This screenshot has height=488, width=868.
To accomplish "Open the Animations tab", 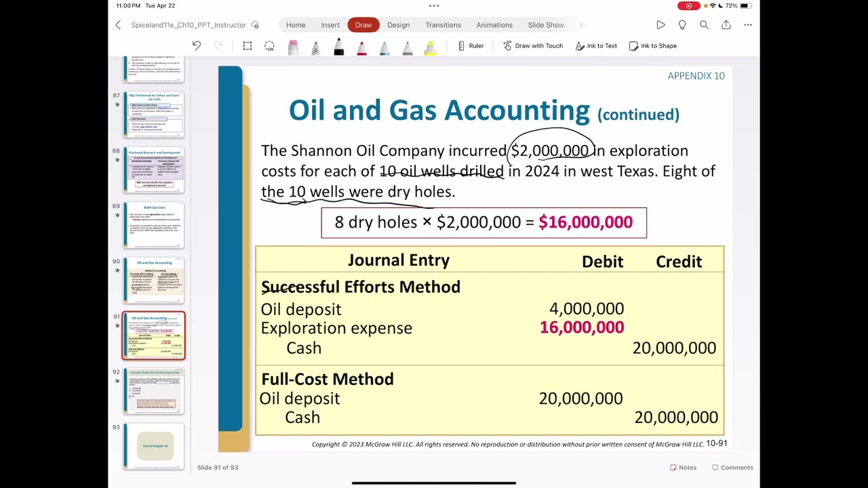I will coord(494,25).
